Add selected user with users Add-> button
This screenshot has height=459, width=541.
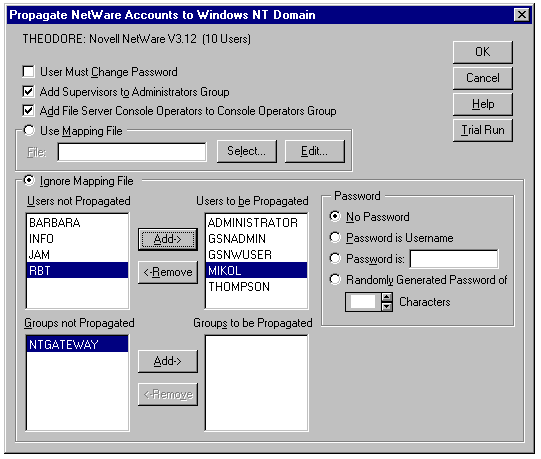(168, 239)
